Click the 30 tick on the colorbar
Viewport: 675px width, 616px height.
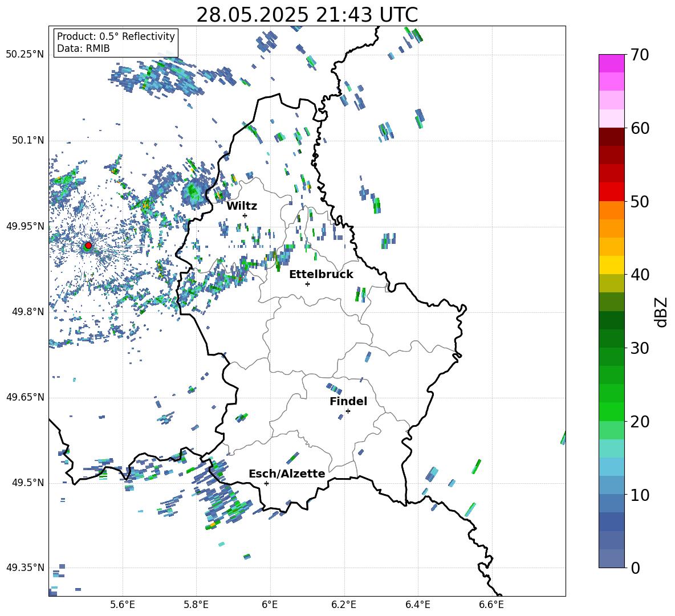click(640, 348)
